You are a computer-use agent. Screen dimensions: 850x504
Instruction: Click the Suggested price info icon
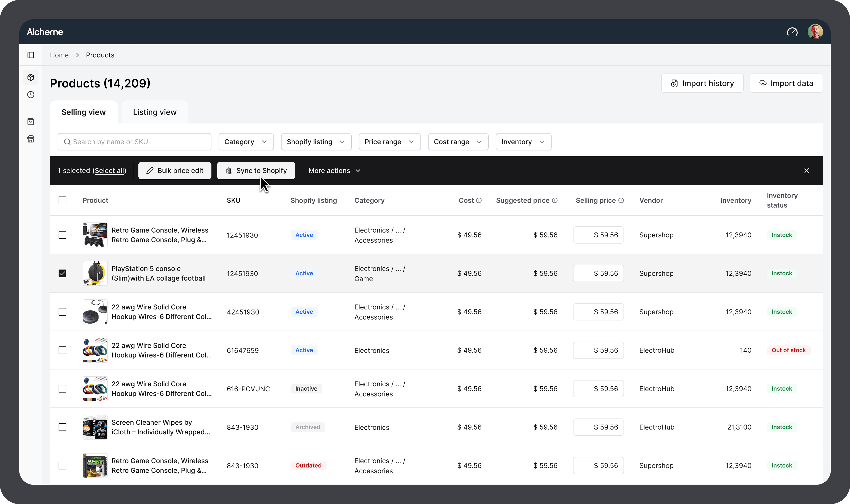[554, 200]
